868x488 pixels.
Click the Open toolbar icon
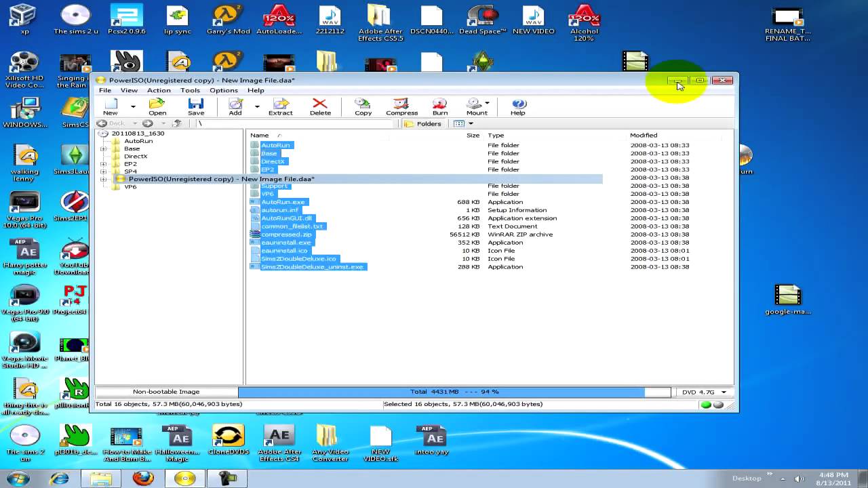pyautogui.click(x=157, y=106)
